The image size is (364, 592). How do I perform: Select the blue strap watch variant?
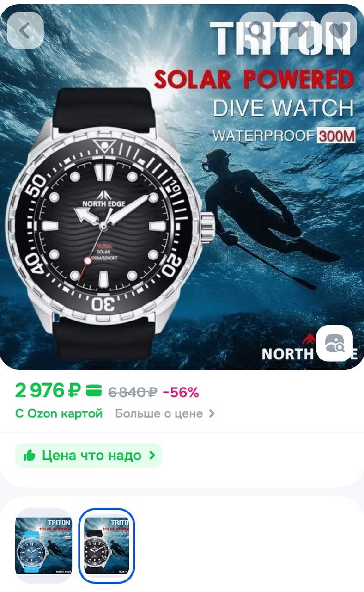click(x=43, y=546)
